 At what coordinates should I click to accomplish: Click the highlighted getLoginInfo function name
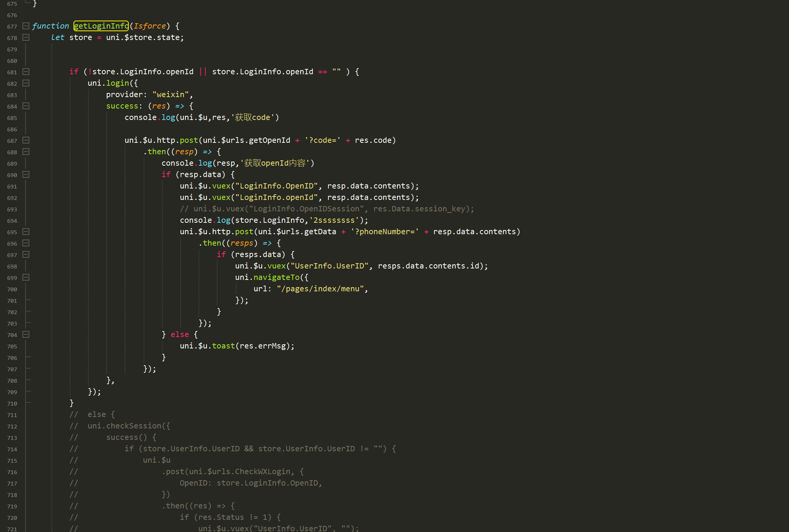coord(101,26)
